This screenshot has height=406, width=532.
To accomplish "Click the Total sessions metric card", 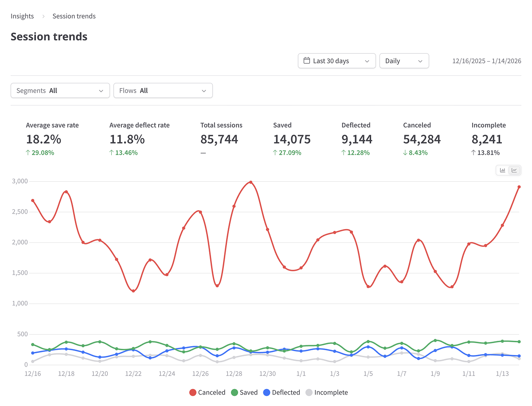I will (x=221, y=138).
